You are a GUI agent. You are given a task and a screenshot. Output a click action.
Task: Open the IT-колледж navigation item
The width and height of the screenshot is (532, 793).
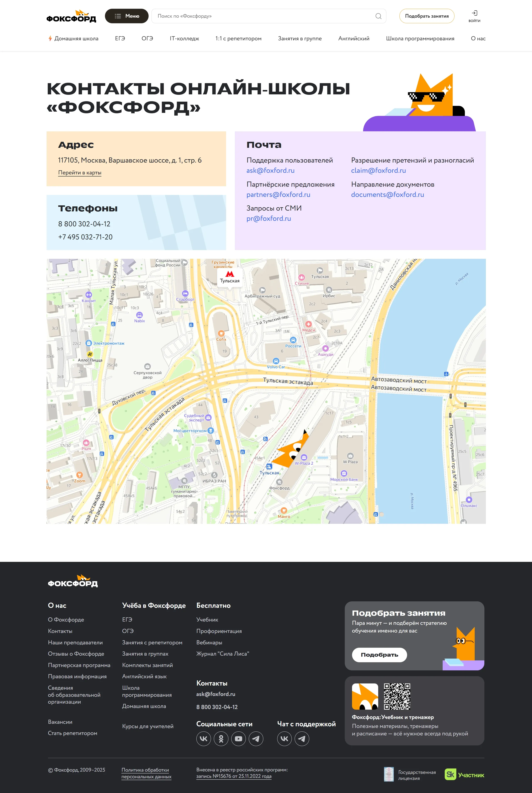pos(184,38)
